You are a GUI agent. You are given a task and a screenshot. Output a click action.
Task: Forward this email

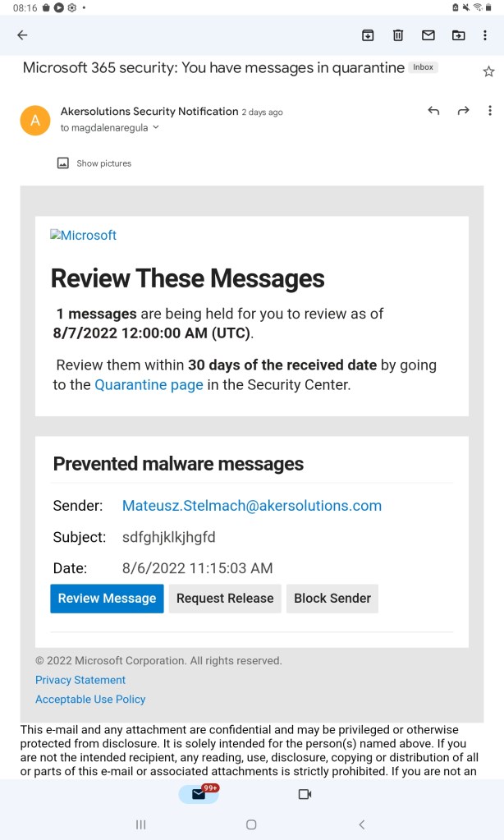463,111
